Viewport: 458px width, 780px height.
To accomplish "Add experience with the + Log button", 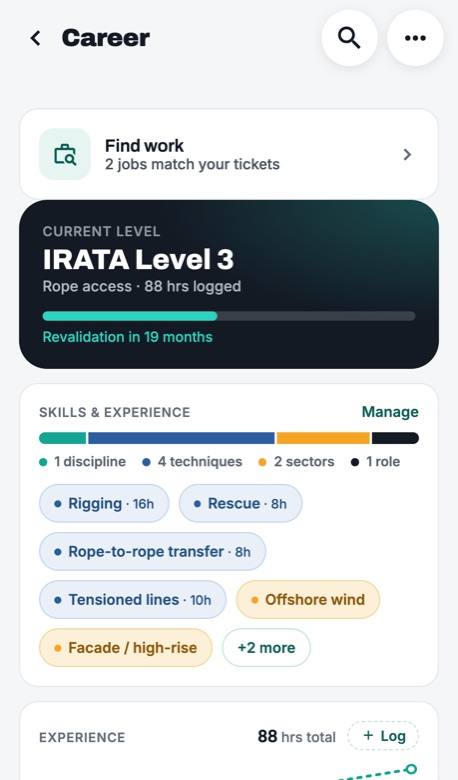I will coord(383,736).
